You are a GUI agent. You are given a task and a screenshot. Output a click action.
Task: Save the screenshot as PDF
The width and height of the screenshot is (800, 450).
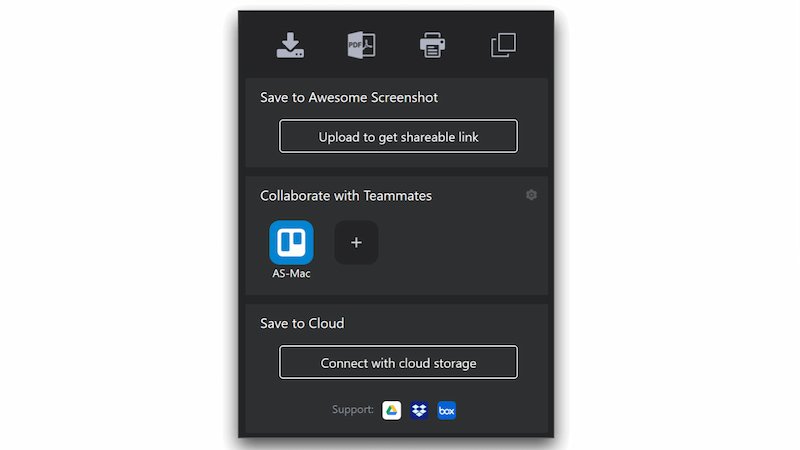coord(361,45)
